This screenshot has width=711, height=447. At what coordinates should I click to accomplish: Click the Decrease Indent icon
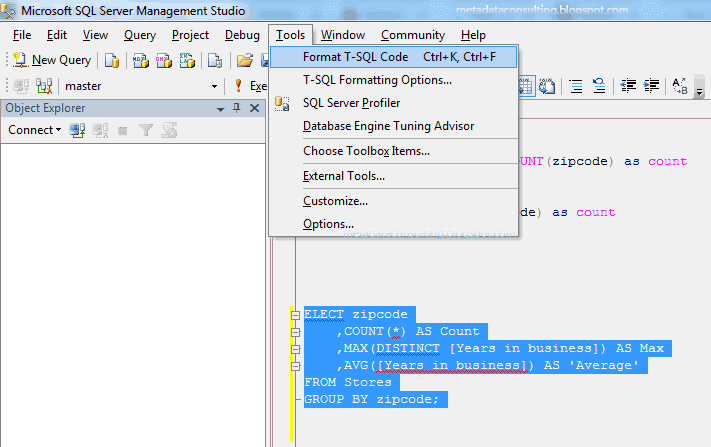(628, 86)
